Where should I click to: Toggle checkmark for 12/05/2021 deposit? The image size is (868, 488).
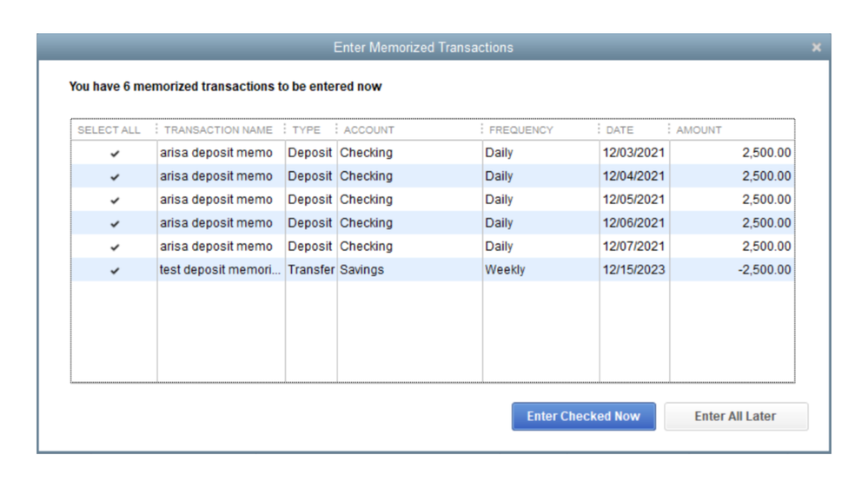[115, 201]
